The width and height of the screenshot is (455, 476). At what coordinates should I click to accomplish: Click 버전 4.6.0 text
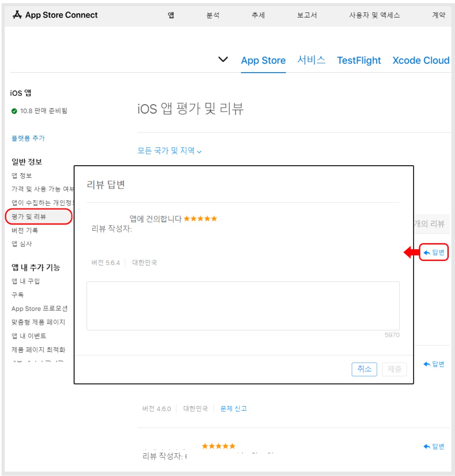(x=157, y=409)
